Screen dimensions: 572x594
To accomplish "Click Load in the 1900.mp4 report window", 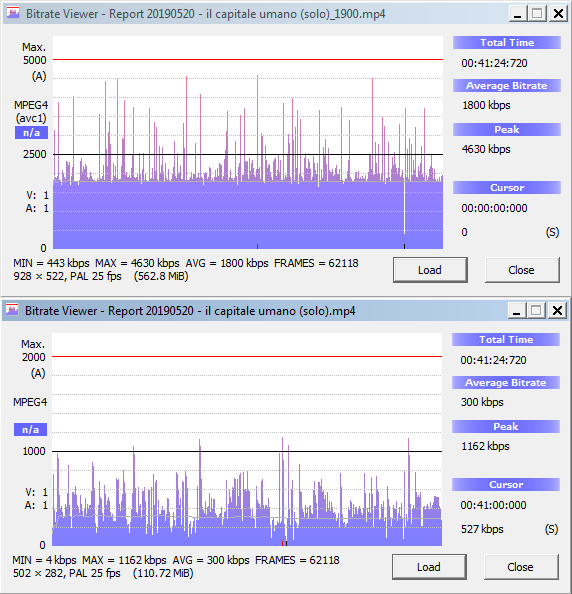I will click(x=430, y=270).
